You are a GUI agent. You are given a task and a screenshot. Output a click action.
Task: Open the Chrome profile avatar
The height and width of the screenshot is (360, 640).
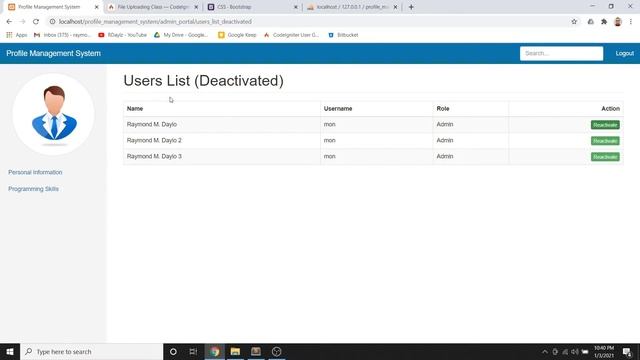point(618,22)
